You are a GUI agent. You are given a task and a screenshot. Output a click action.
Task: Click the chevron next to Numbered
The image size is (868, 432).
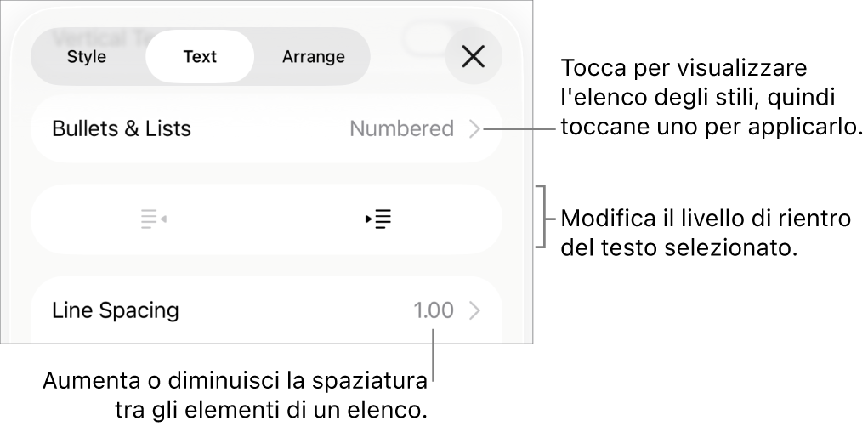(475, 129)
